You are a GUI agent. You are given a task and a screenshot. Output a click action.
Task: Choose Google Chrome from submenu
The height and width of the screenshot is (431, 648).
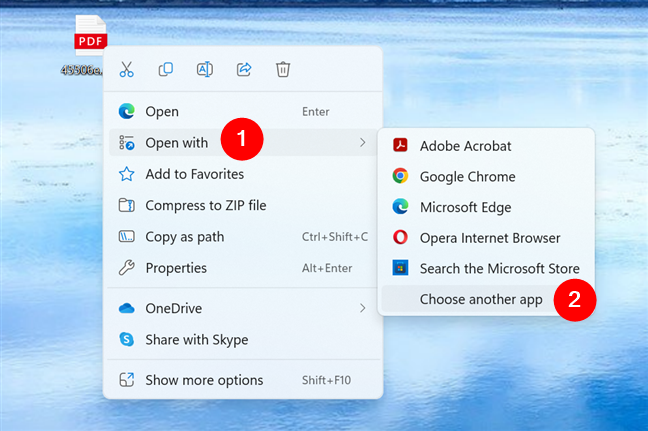[x=467, y=177]
